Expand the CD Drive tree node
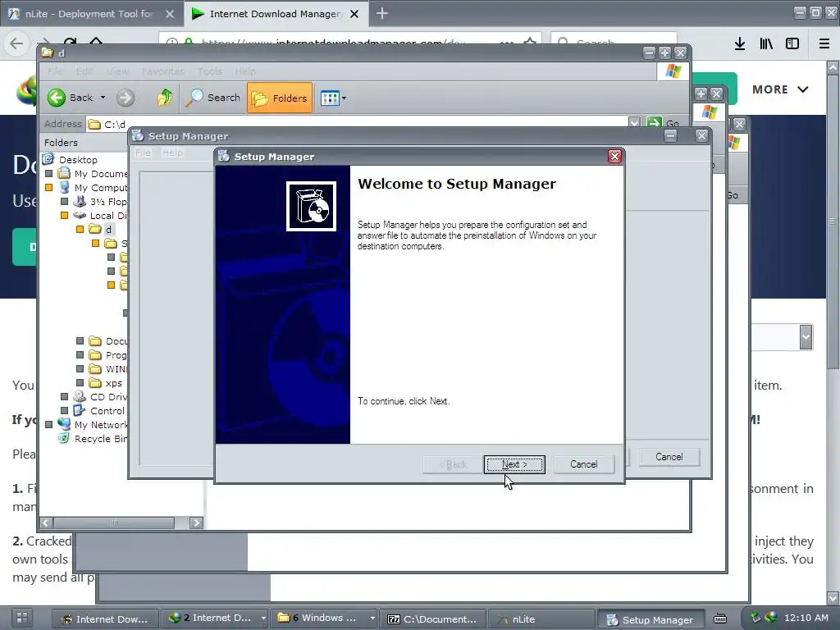Image resolution: width=840 pixels, height=630 pixels. [x=64, y=397]
